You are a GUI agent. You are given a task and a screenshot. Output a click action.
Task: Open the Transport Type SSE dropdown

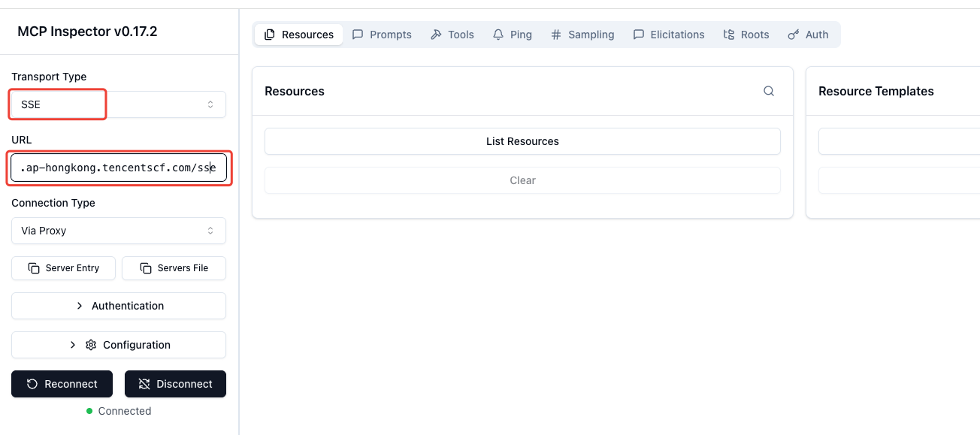click(x=118, y=104)
